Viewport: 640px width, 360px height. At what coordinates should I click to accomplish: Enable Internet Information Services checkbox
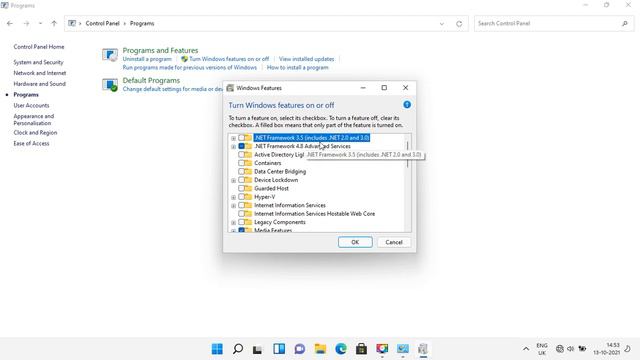pyautogui.click(x=241, y=205)
